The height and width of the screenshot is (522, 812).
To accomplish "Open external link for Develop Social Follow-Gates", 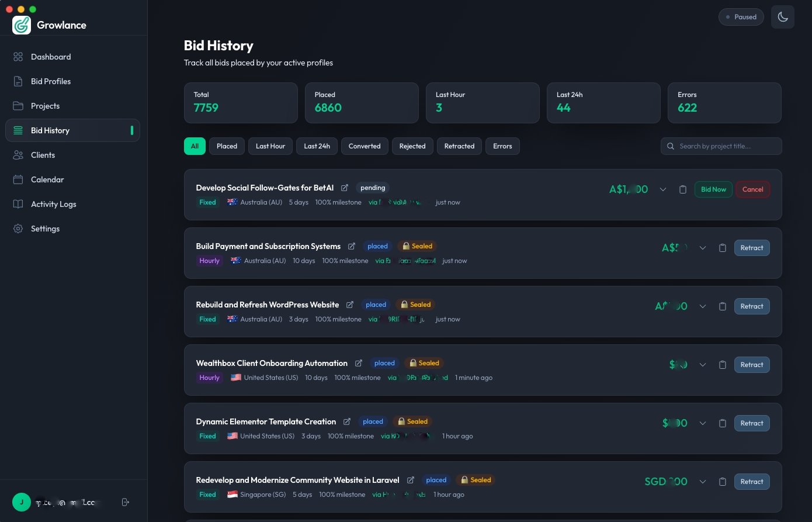I will coord(345,188).
